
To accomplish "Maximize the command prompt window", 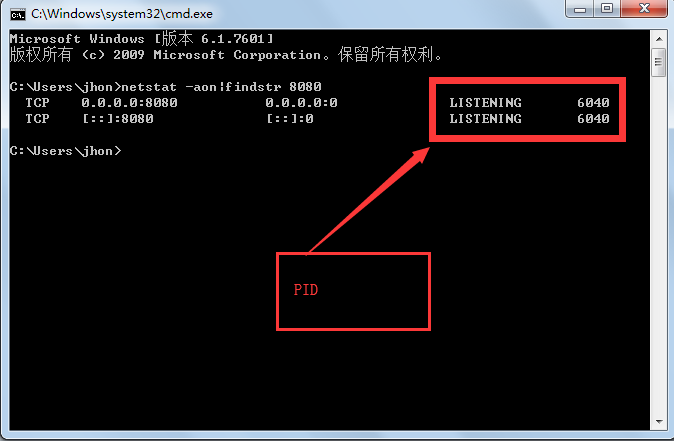I will tap(607, 9).
